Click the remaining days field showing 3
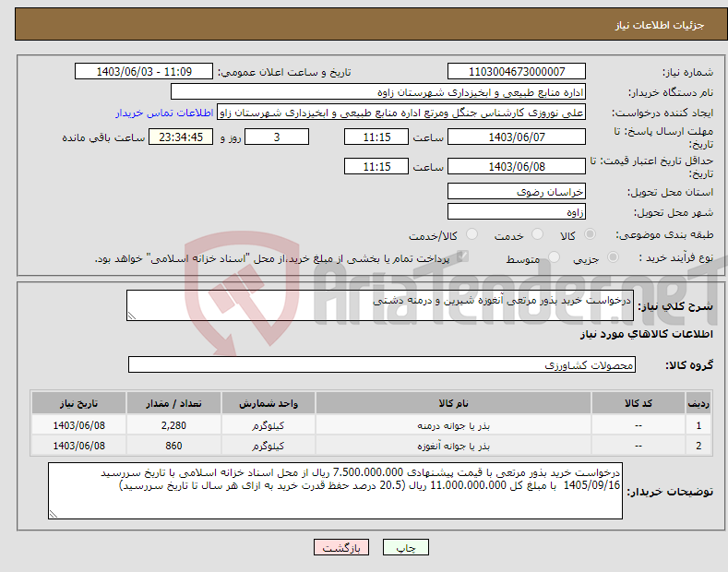Image resolution: width=728 pixels, height=572 pixels. [x=277, y=137]
